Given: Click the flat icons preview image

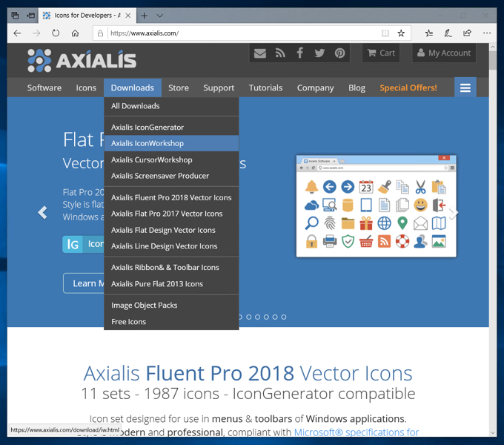Looking at the screenshot, I should 376,206.
